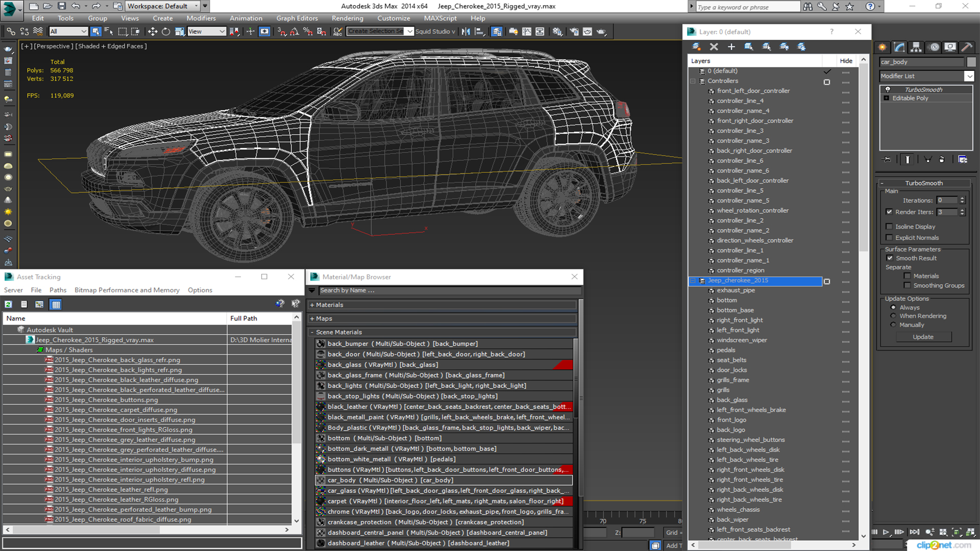This screenshot has height=551, width=980.
Task: Click the Delete layer X icon
Action: tap(714, 46)
